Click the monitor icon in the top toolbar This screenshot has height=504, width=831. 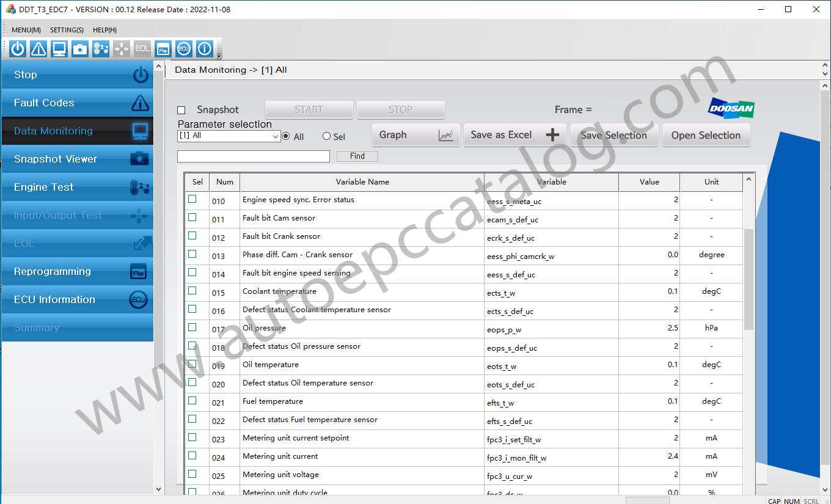59,49
